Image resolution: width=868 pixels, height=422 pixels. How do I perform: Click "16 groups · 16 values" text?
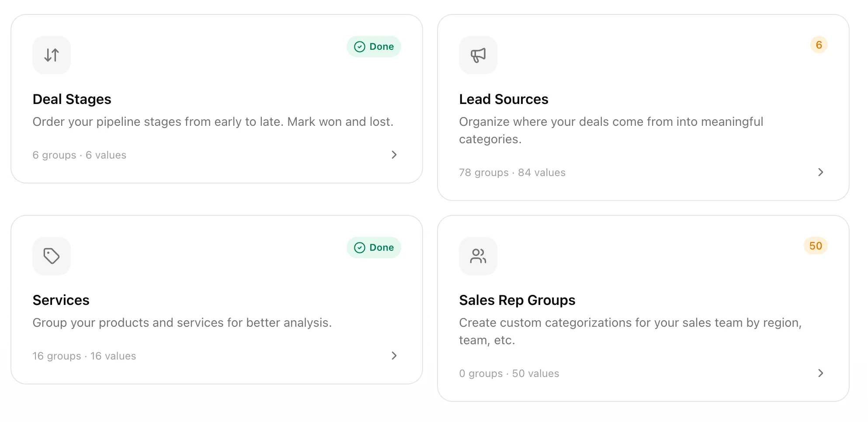pyautogui.click(x=84, y=356)
